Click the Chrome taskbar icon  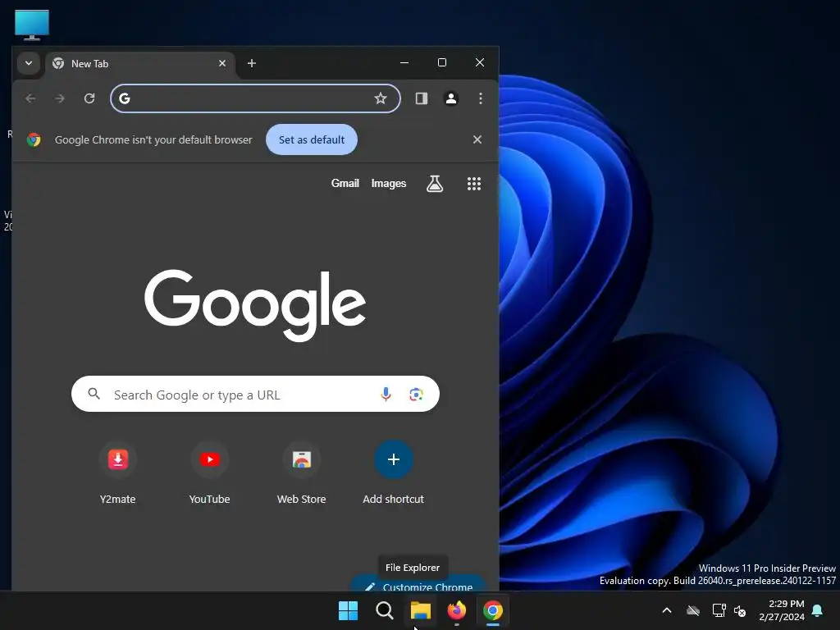(493, 610)
